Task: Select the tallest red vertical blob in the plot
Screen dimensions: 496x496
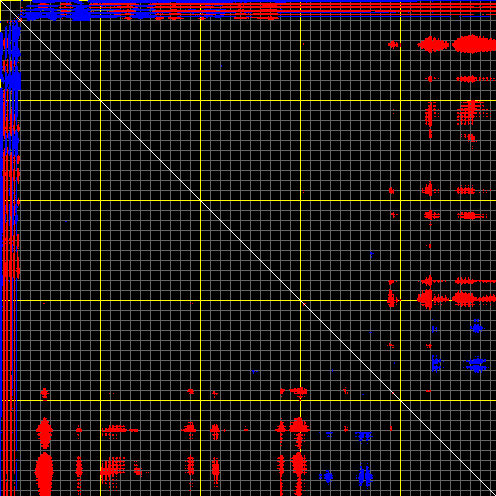Action: 44,474
